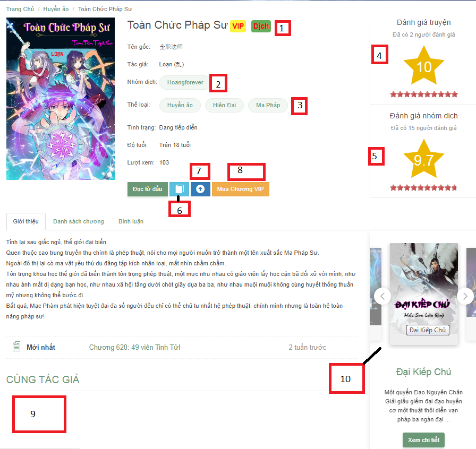Click the carousel previous arrow
This screenshot has width=476, height=449.
click(382, 296)
